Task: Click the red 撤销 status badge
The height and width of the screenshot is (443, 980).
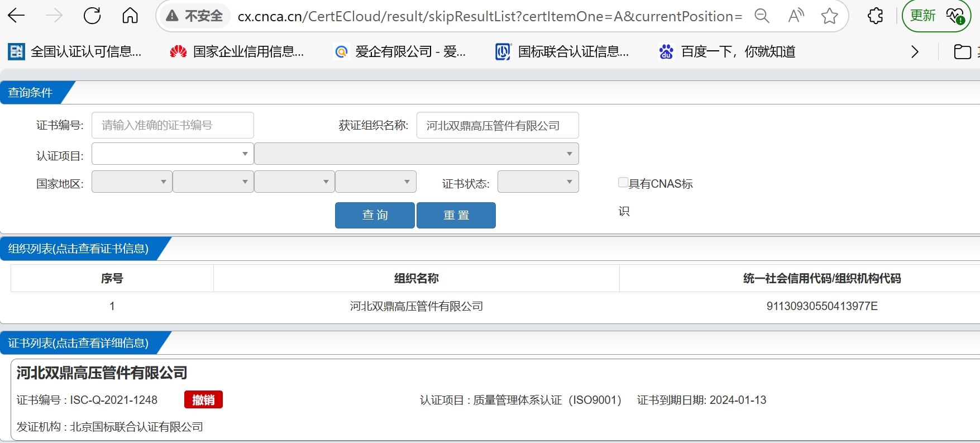Action: [x=203, y=399]
